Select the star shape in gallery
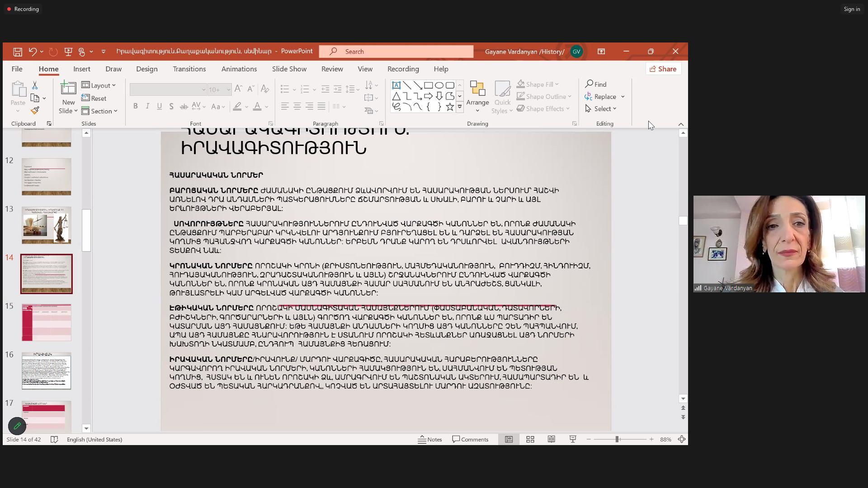The image size is (868, 488). point(450,107)
